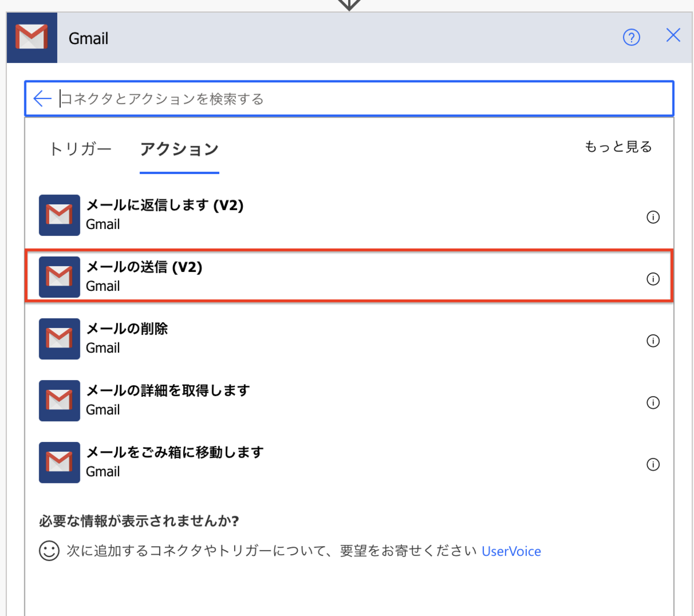Choose the メールに返信します (V2) action
Screen dimensions: 694x616
pyautogui.click(x=349, y=215)
